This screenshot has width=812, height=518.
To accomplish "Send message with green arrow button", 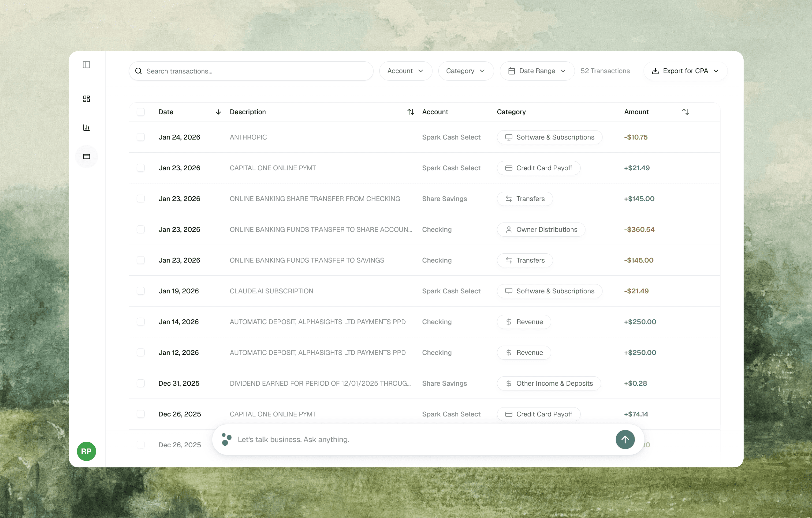I will tap(625, 440).
